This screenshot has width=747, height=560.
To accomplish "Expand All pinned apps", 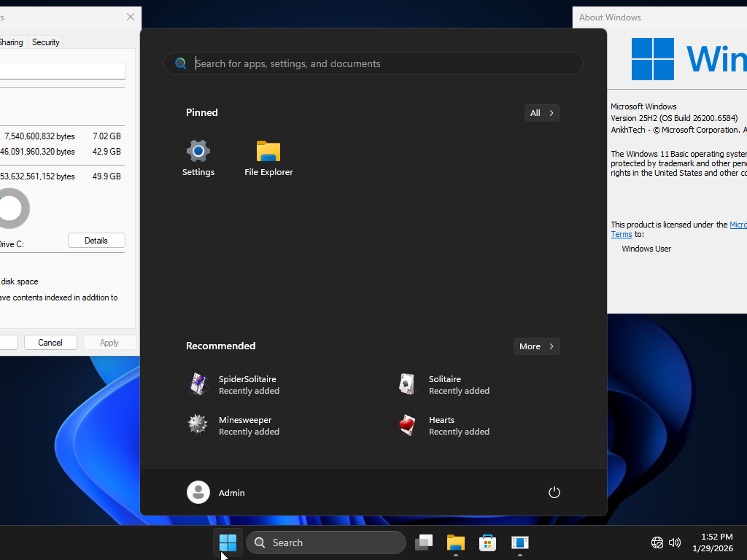I will point(542,112).
